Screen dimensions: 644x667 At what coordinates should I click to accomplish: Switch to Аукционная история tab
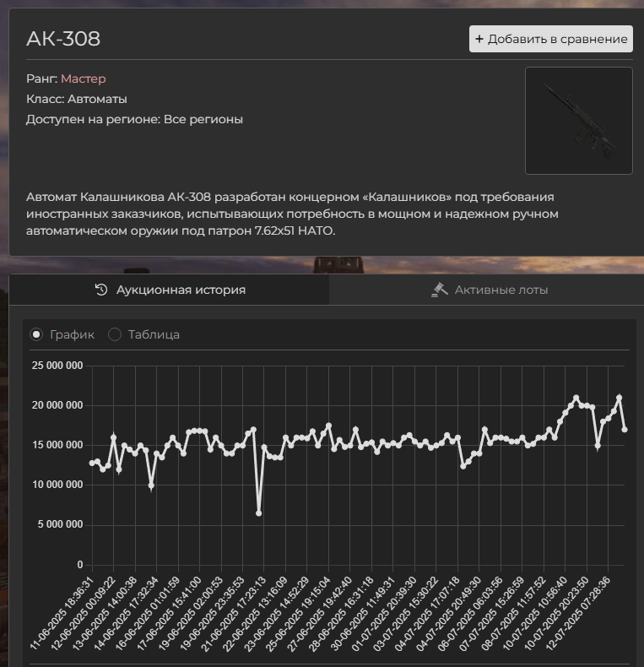[170, 290]
